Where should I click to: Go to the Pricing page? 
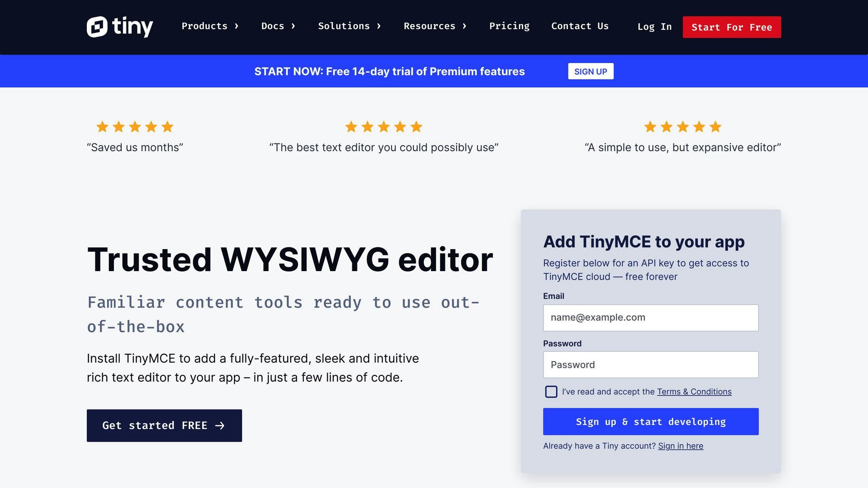(509, 26)
